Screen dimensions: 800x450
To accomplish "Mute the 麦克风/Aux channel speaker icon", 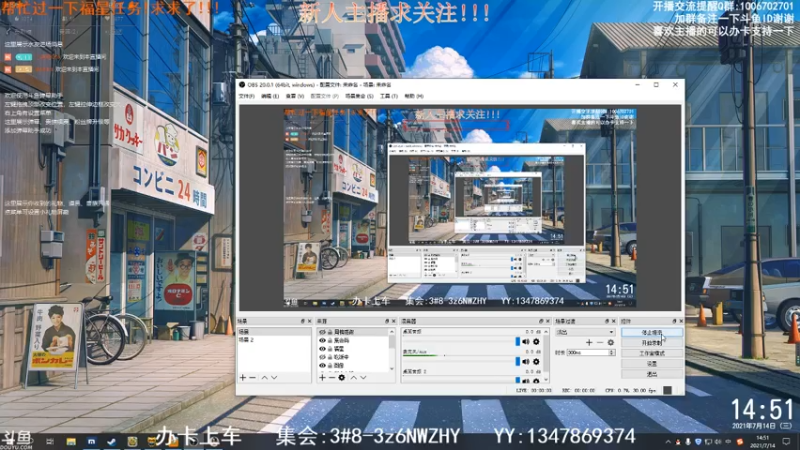I will 526,362.
